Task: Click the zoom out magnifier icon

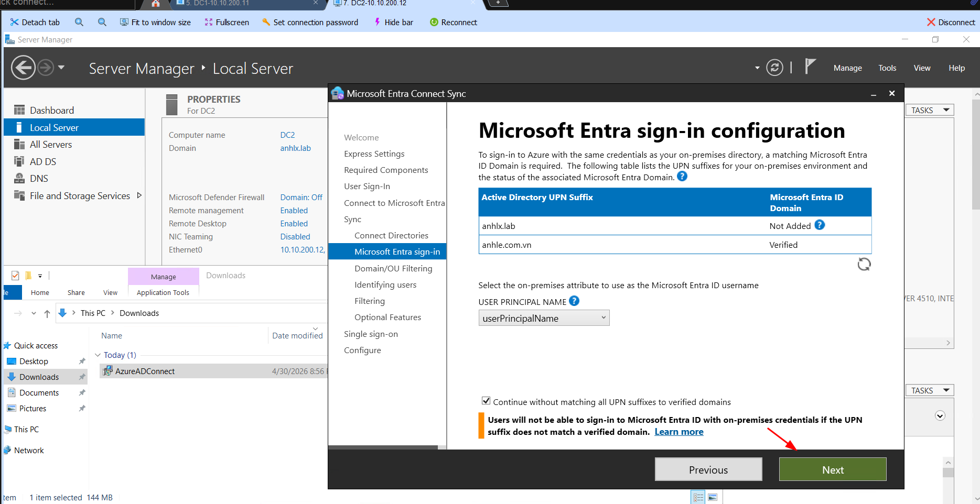Action: pyautogui.click(x=102, y=22)
